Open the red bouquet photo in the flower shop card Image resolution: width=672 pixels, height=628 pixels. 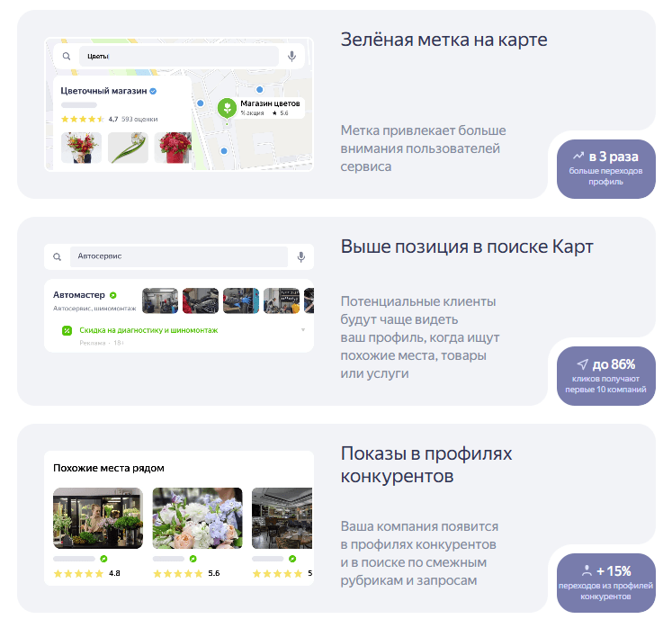click(x=81, y=148)
